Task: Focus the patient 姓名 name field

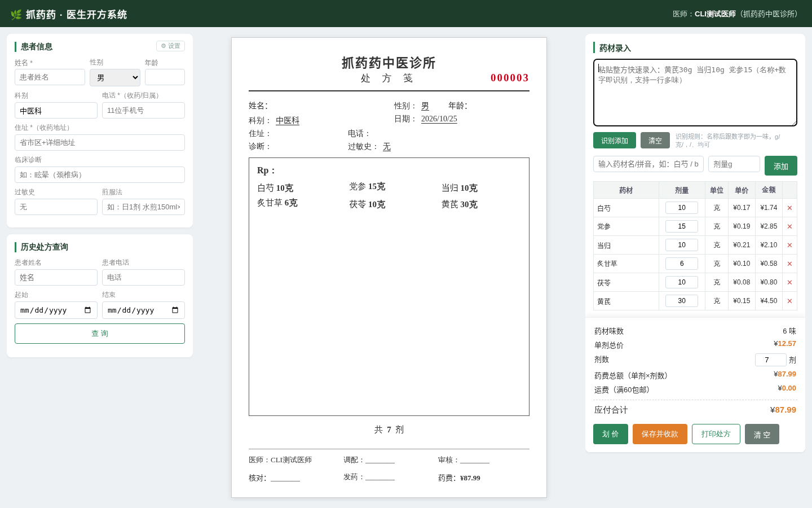Action: coord(50,77)
